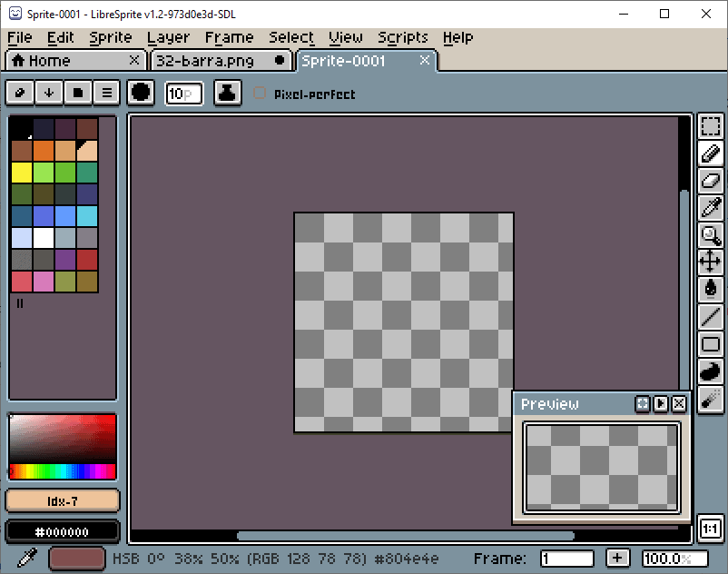The height and width of the screenshot is (574, 728).
Task: Pick the yellow swatch in the palette
Action: tap(22, 172)
